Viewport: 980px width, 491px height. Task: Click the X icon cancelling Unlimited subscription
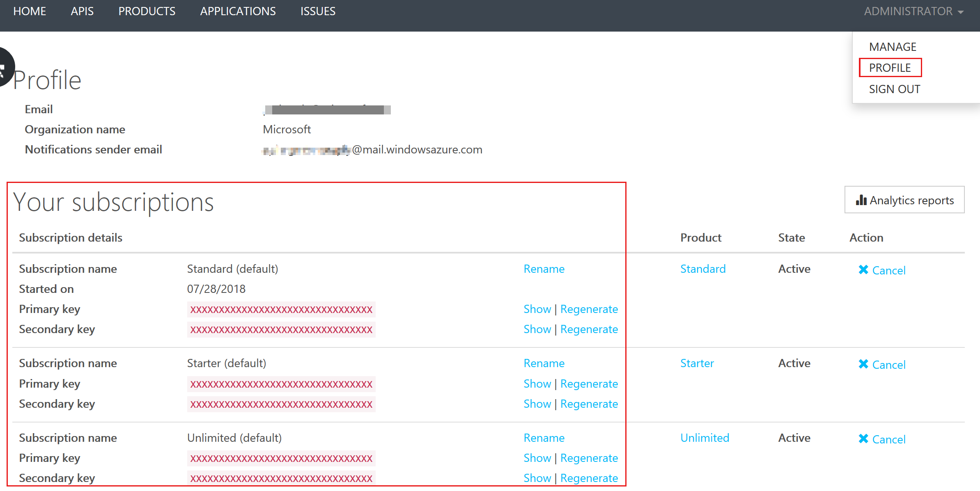(x=863, y=438)
